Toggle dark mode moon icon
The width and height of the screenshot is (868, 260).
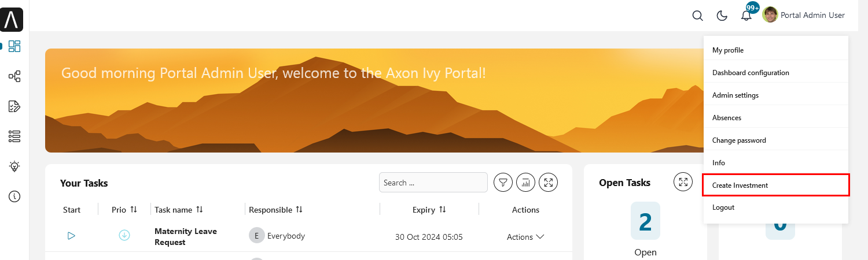pos(722,16)
